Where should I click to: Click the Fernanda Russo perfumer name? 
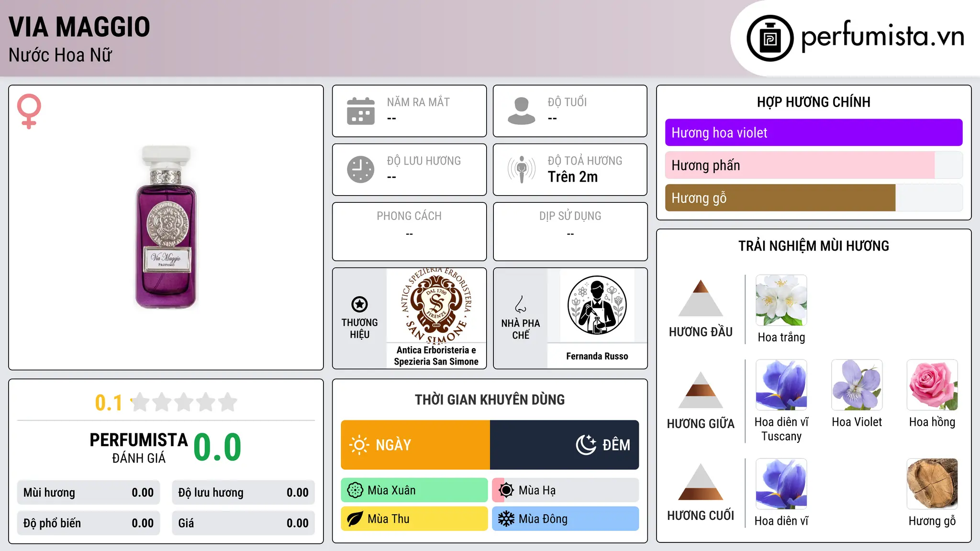(x=597, y=356)
